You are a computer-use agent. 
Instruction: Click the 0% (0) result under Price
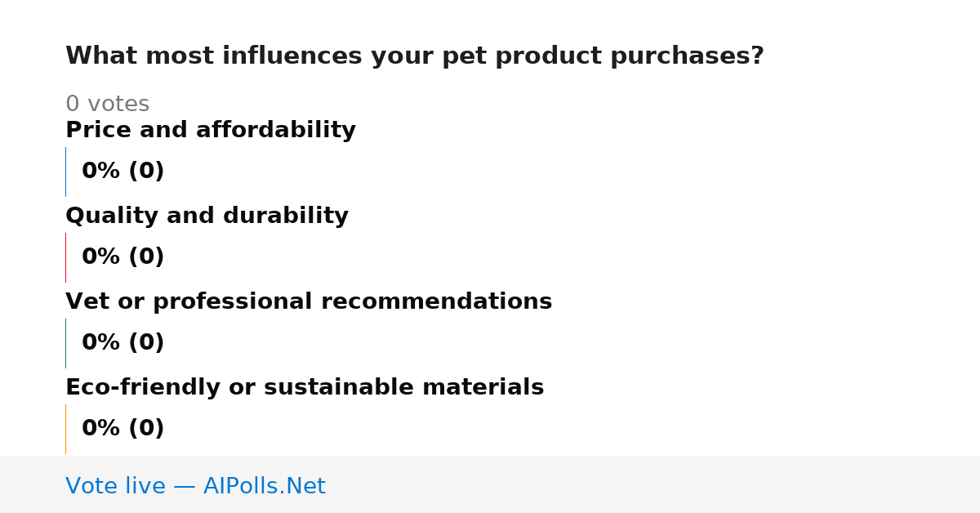point(123,172)
